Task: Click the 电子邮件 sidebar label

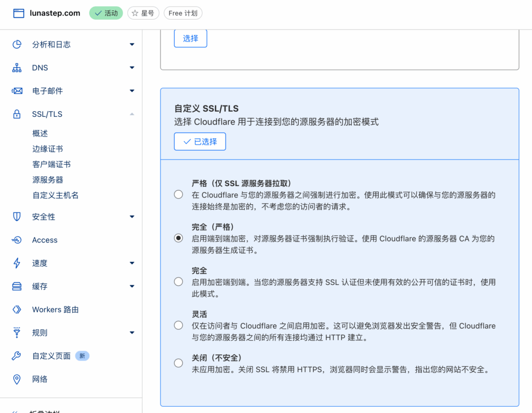Action: coord(47,91)
